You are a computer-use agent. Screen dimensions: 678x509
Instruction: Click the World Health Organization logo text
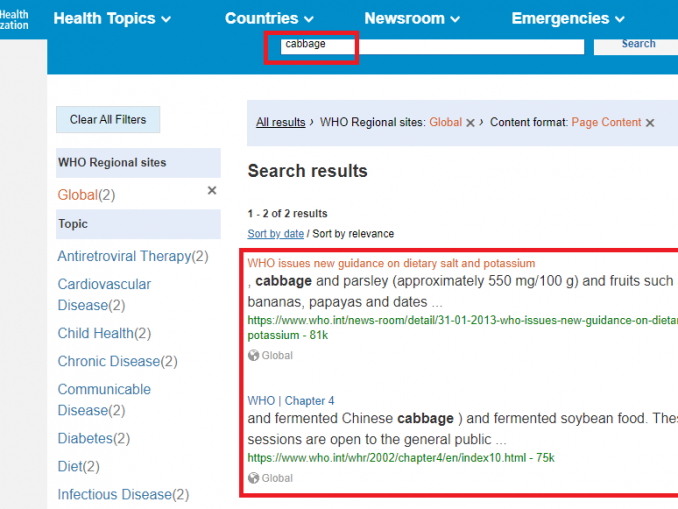14,19
